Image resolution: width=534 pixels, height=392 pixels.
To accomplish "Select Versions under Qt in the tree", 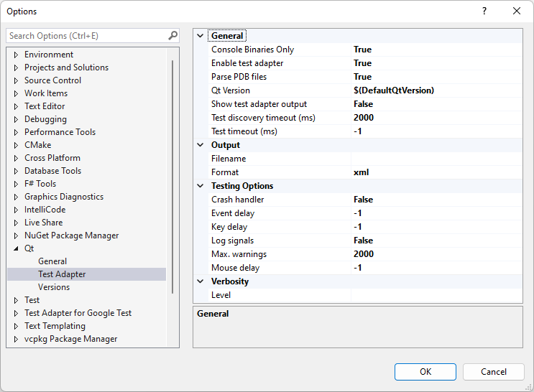I will coord(54,287).
